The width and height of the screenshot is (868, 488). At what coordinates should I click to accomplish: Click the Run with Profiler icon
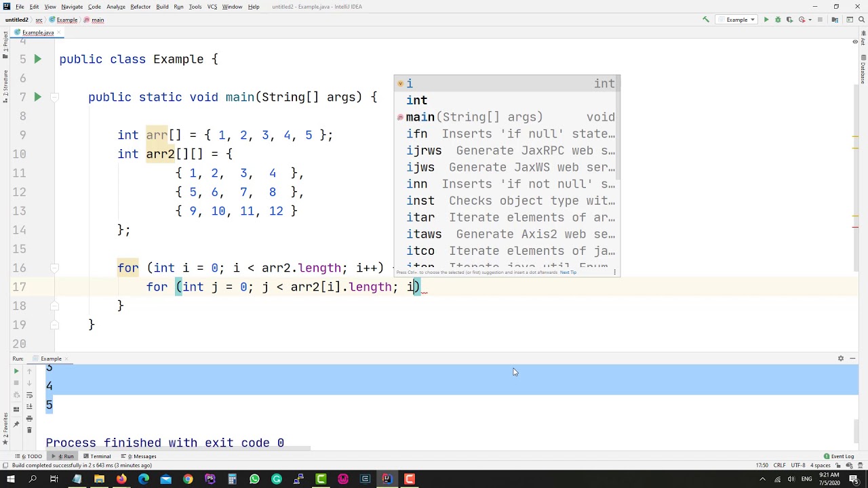tap(802, 20)
